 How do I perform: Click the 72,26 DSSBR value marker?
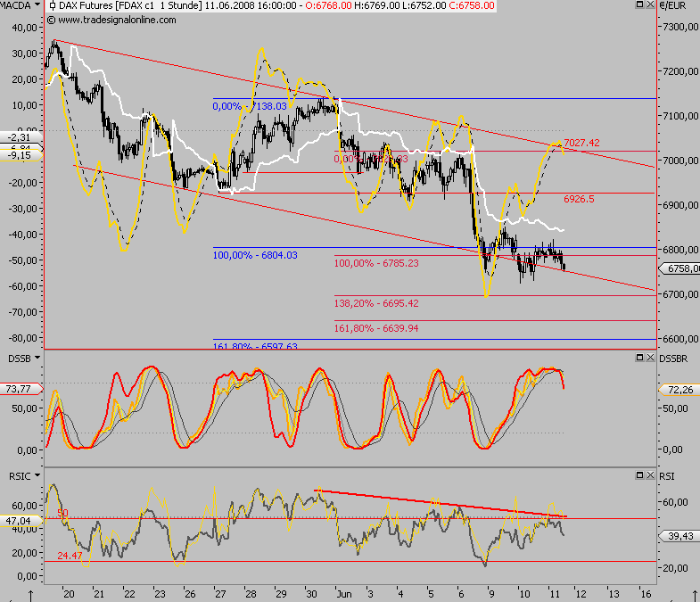679,390
